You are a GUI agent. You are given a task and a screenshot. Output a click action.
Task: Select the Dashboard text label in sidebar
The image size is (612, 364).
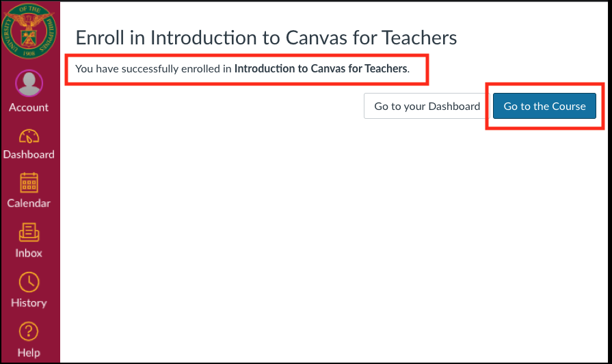pyautogui.click(x=29, y=154)
